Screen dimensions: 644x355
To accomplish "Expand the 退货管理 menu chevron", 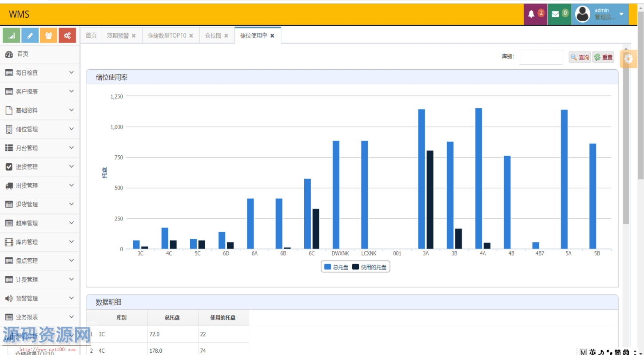I will tap(72, 204).
